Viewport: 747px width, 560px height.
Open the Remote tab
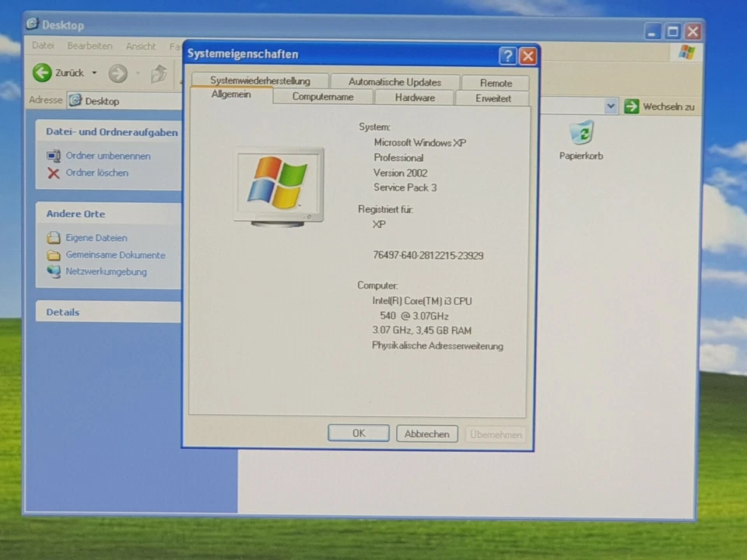point(496,83)
